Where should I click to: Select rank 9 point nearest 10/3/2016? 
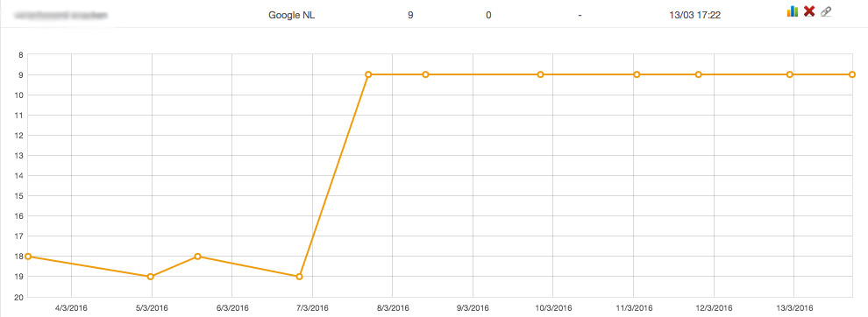point(541,74)
